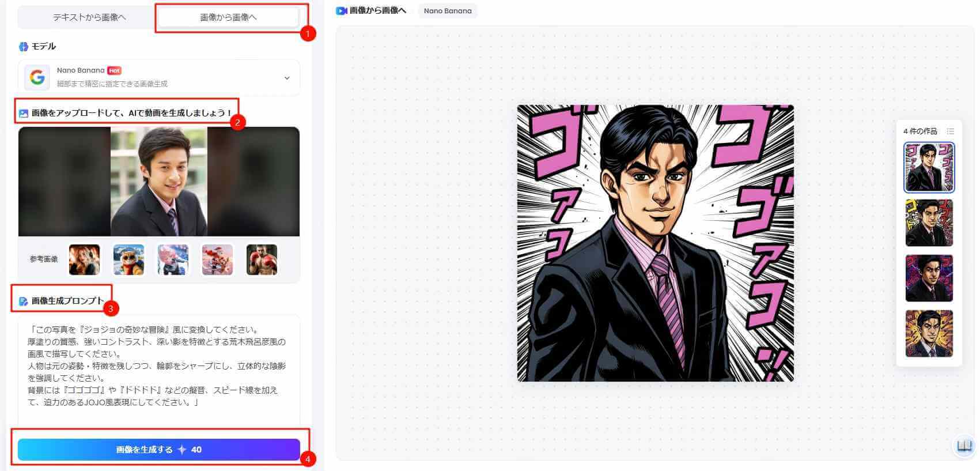980x471 pixels.
Task: Click the Google logo icon in model selector
Action: [x=37, y=77]
